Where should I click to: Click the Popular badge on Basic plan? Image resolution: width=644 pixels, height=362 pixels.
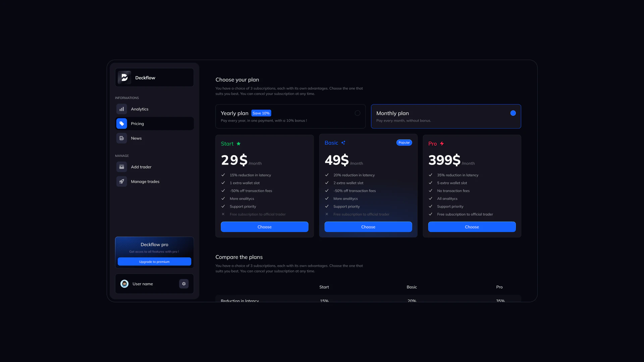(404, 142)
